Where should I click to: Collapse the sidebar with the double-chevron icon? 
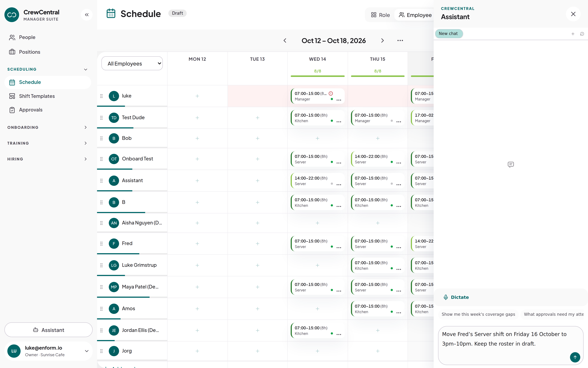(87, 15)
